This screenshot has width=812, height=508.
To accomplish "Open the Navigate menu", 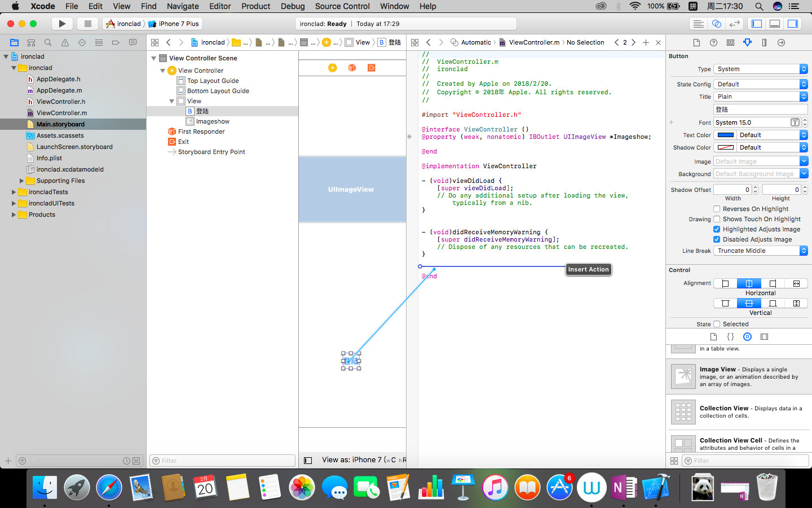I will point(183,6).
